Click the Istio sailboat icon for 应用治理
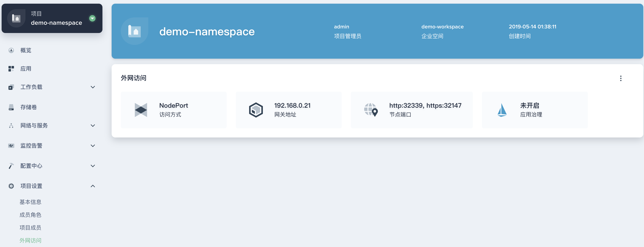The width and height of the screenshot is (644, 247). click(502, 110)
